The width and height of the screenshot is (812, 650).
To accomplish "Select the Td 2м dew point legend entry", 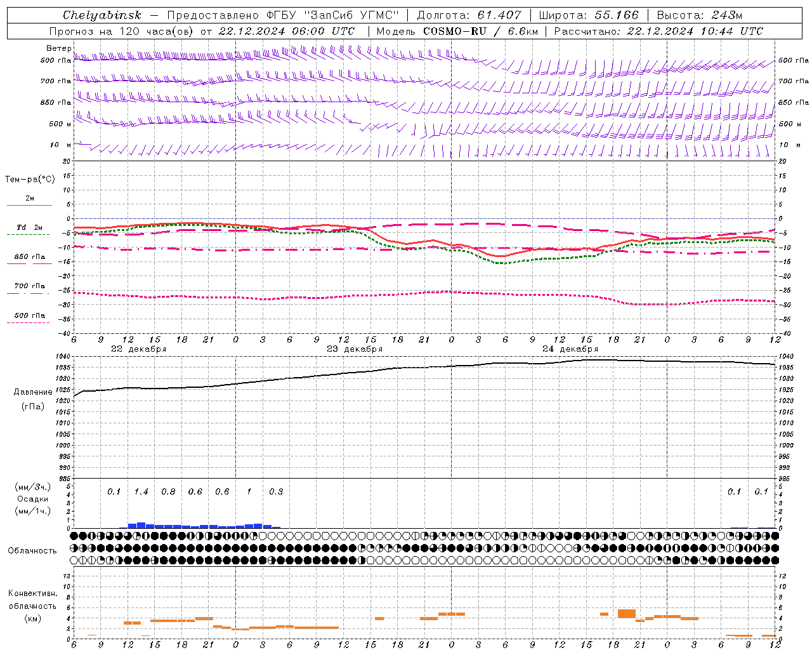I will [29, 230].
